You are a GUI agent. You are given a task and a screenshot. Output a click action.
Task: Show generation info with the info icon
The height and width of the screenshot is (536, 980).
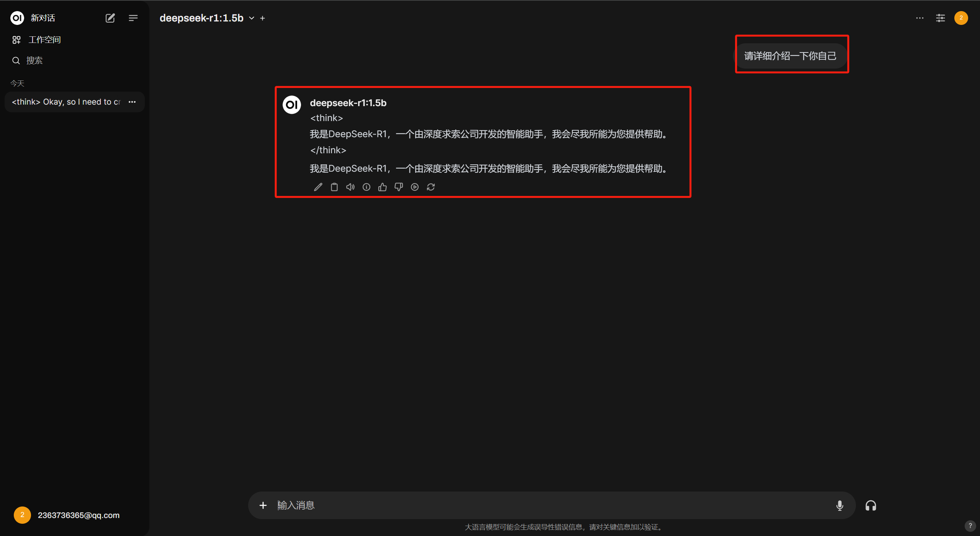click(x=366, y=187)
